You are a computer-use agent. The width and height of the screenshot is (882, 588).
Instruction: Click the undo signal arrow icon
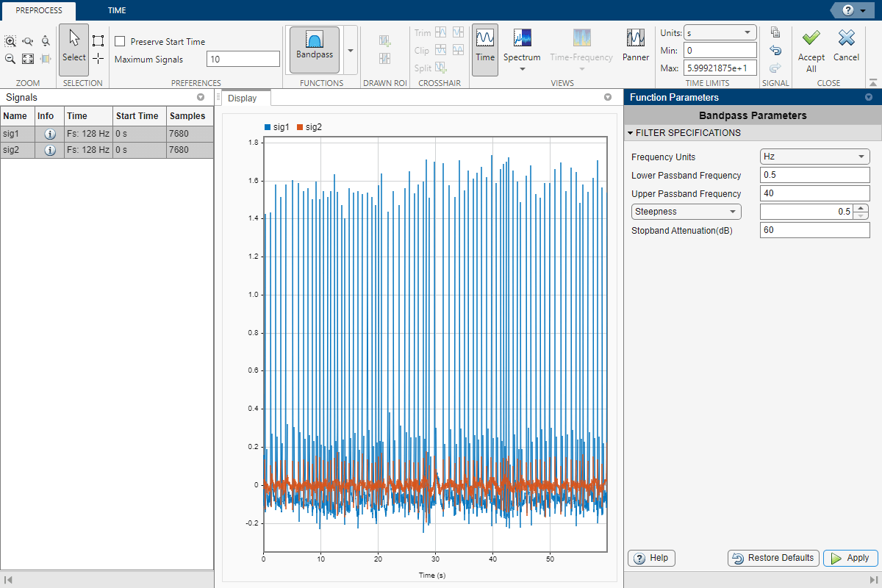pyautogui.click(x=775, y=50)
